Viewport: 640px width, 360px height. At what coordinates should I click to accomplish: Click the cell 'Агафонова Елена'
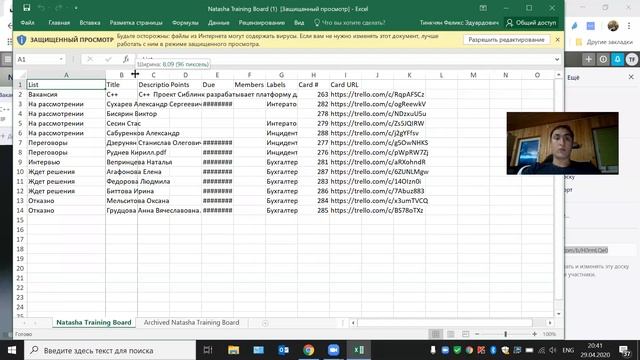(x=134, y=172)
